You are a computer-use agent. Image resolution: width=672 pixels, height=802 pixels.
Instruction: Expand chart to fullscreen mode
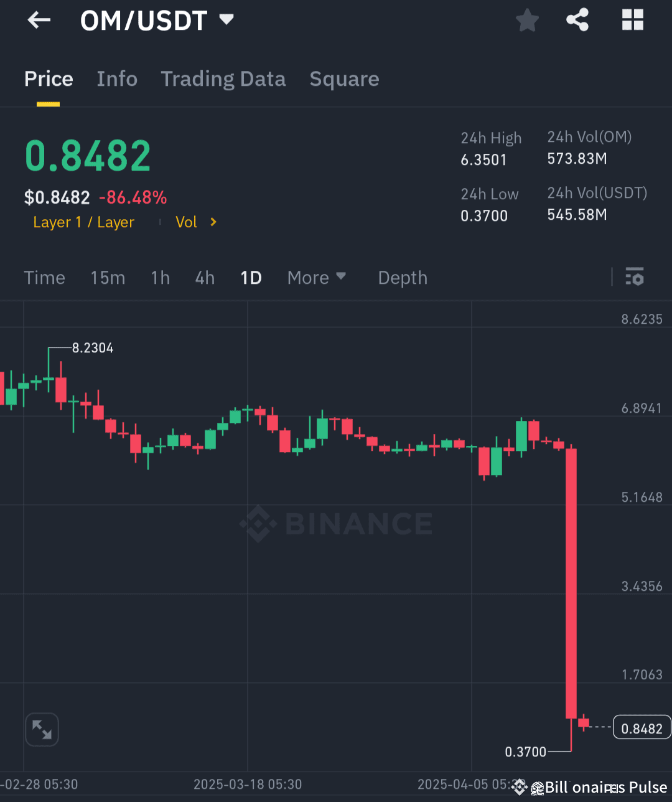click(x=42, y=729)
